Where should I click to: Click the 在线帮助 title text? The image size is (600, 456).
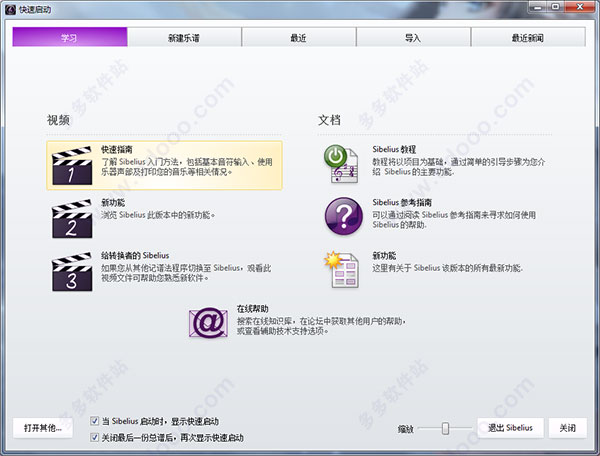(x=253, y=308)
